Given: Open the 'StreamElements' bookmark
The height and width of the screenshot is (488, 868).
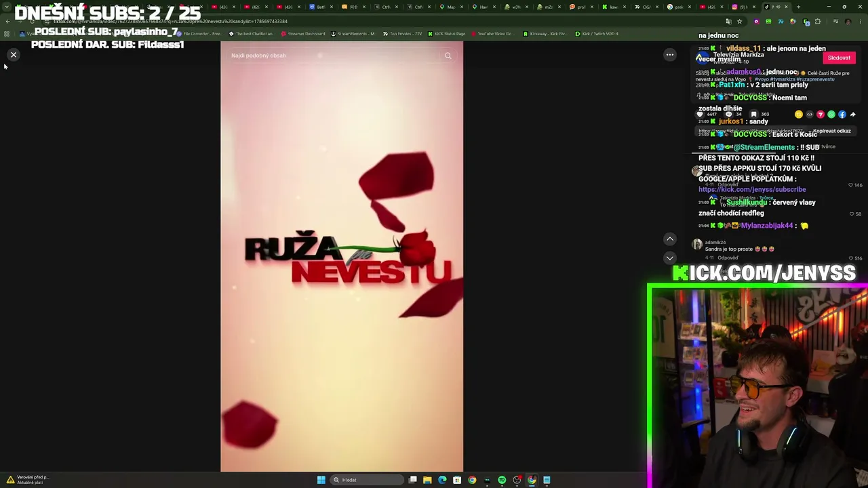Looking at the screenshot, I should click(x=353, y=34).
